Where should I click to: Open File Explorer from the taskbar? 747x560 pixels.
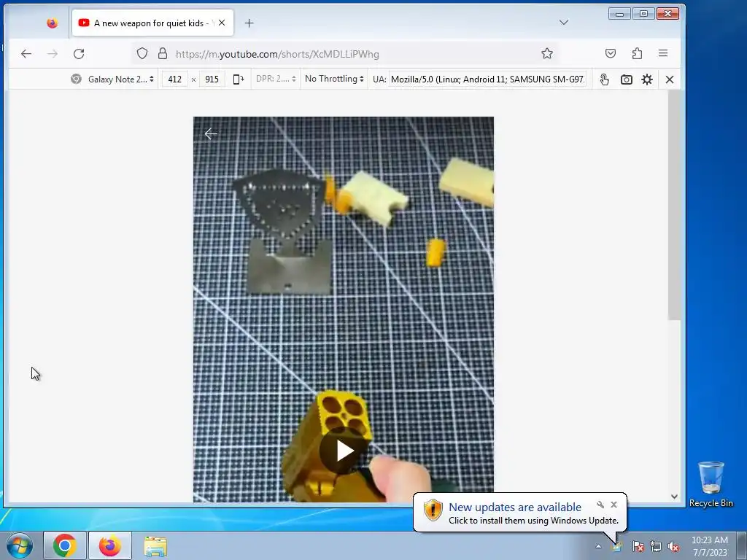[x=155, y=545]
